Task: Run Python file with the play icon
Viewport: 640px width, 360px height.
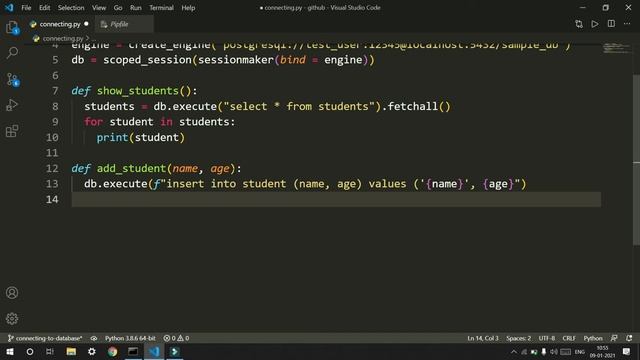Action: click(x=595, y=24)
